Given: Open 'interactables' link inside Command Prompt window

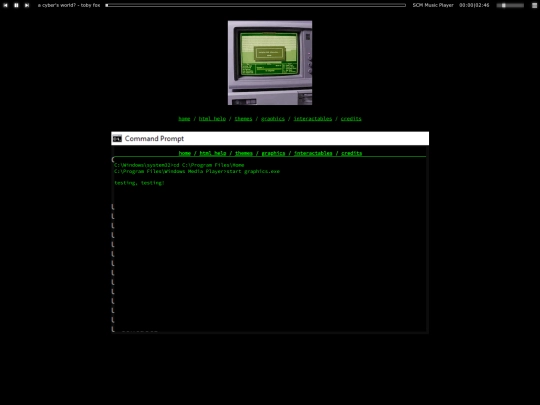Looking at the screenshot, I should pos(313,153).
